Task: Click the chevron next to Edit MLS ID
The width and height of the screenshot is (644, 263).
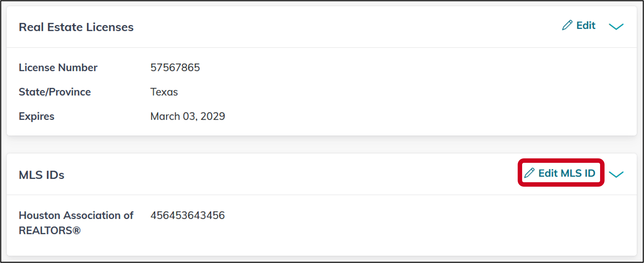Action: [617, 174]
